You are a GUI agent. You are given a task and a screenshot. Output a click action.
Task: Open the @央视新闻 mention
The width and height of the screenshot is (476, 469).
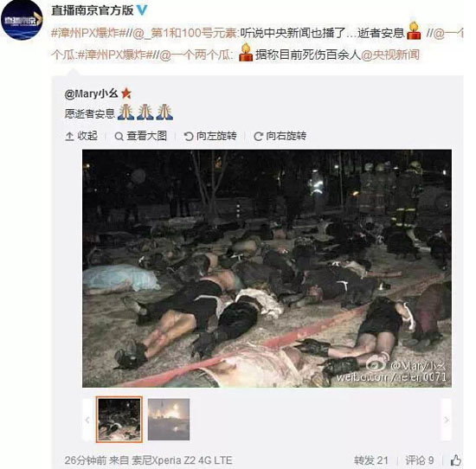tap(390, 55)
